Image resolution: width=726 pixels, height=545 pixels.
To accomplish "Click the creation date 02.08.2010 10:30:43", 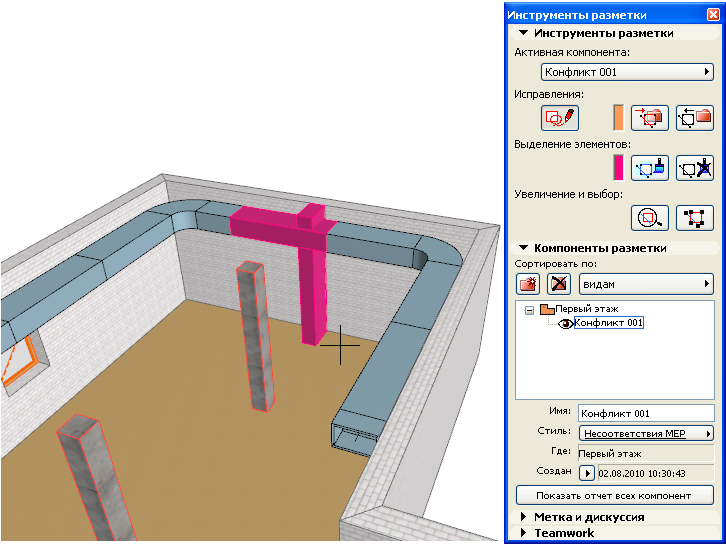I will (x=656, y=473).
